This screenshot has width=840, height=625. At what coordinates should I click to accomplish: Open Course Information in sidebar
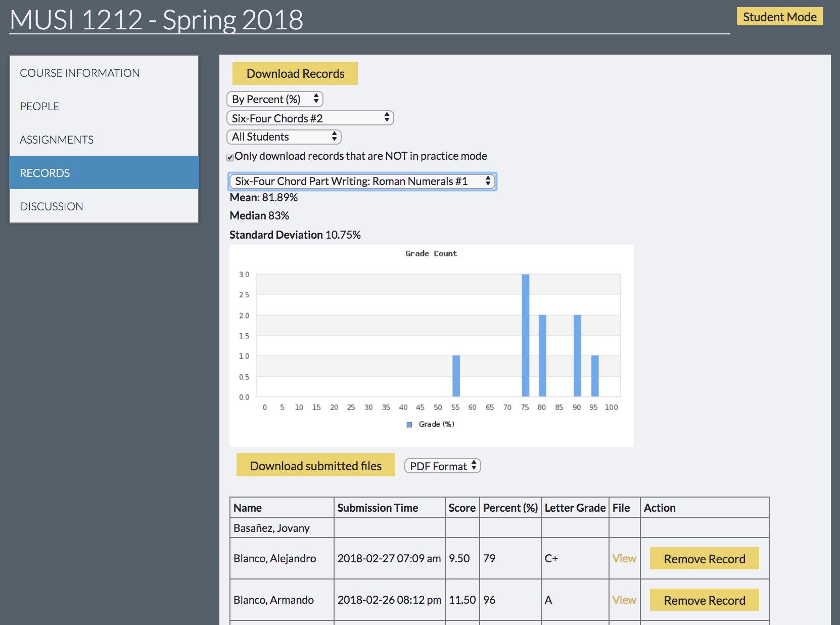click(80, 73)
